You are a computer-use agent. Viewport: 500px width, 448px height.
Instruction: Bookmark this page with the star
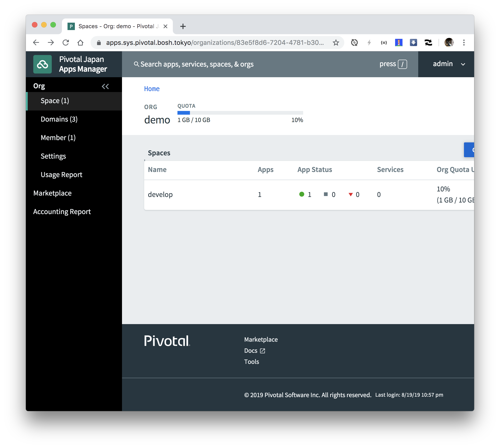(x=336, y=43)
